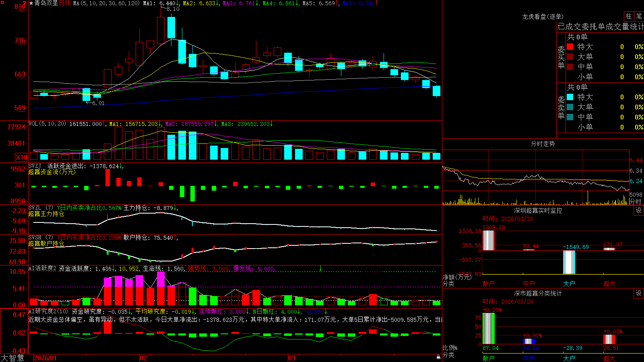Viewport: 644px width, 362px height.
Task: Click the SVZL indicator name
Action: point(35,208)
